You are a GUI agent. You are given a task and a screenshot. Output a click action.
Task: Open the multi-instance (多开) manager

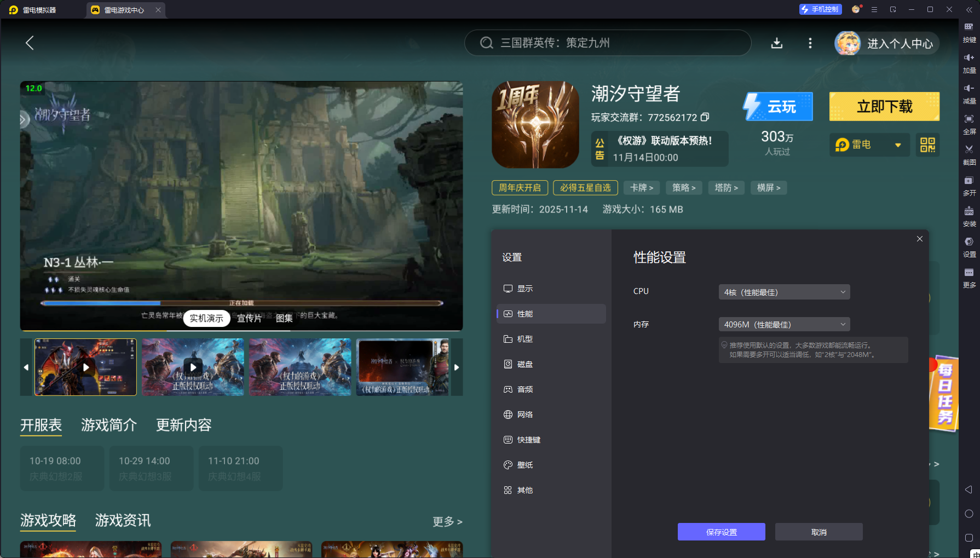coord(969,185)
